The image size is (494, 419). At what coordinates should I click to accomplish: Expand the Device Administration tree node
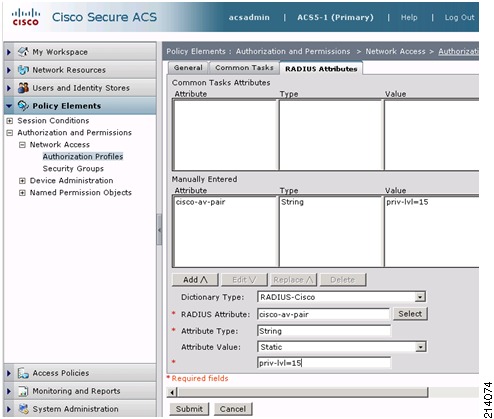tap(22, 181)
